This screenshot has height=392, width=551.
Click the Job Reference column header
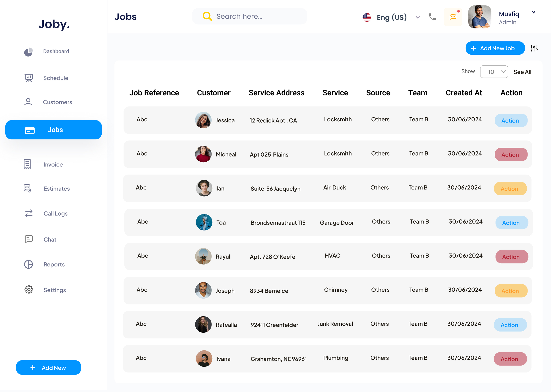click(154, 93)
